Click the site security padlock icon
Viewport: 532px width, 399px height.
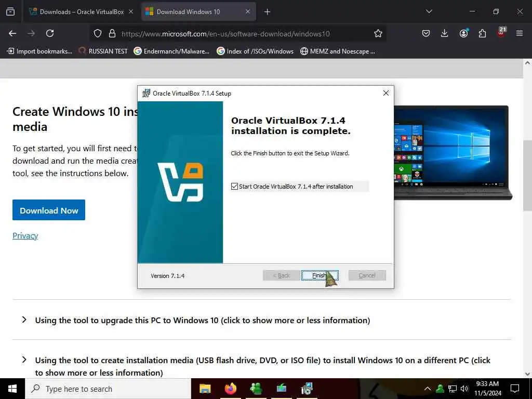click(x=112, y=33)
